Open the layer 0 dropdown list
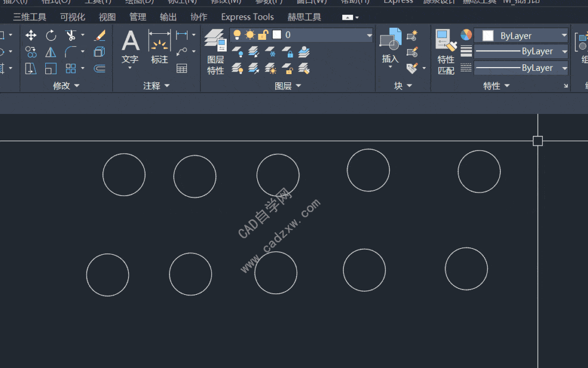588x368 pixels. pos(369,35)
